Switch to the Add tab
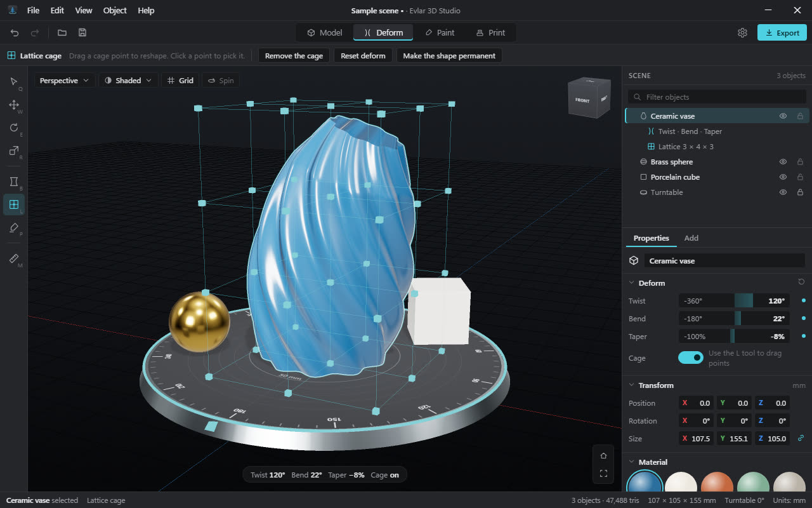The height and width of the screenshot is (508, 812). click(691, 238)
